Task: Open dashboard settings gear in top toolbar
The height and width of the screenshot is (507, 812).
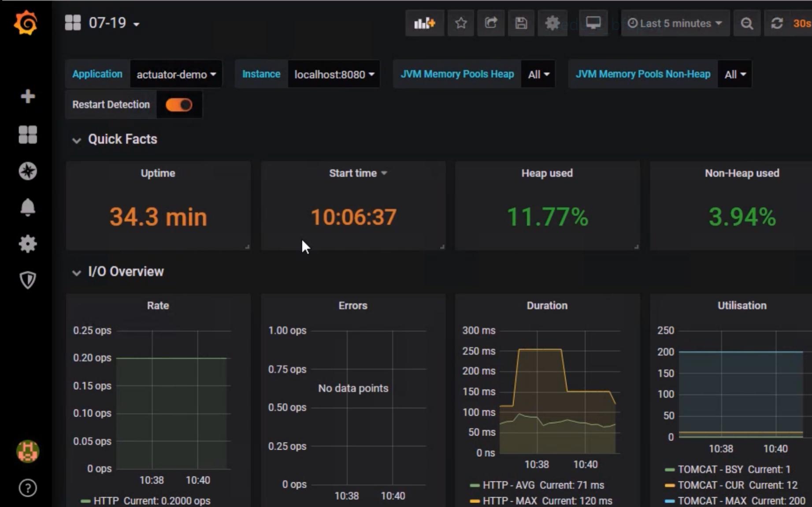Action: [x=552, y=23]
